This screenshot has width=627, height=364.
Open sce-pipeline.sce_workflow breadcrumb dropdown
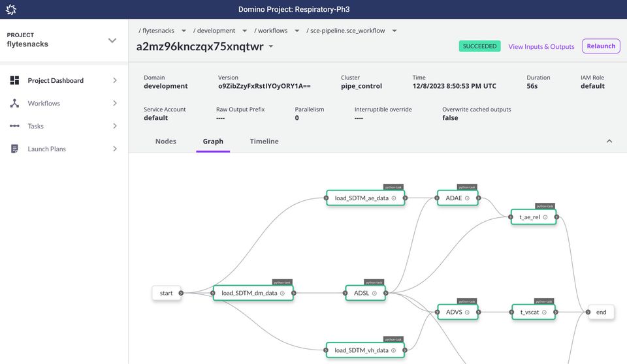click(x=394, y=31)
